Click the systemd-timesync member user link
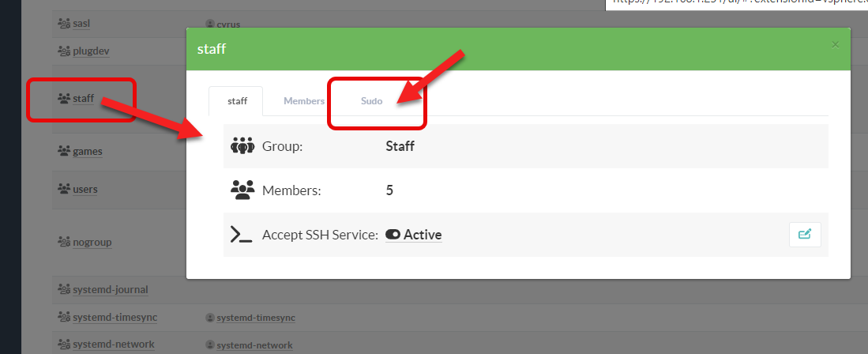 (256, 318)
